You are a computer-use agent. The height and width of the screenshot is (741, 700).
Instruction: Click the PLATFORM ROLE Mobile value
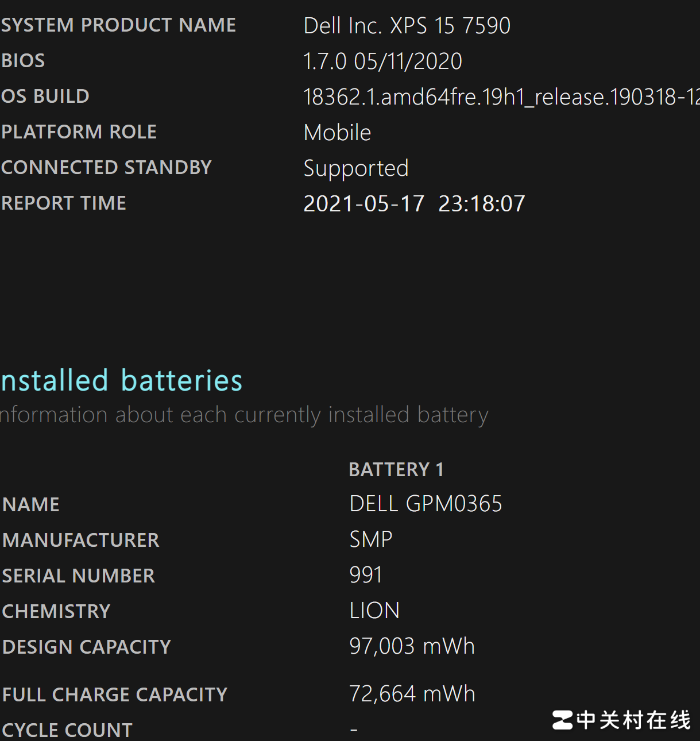click(x=337, y=132)
